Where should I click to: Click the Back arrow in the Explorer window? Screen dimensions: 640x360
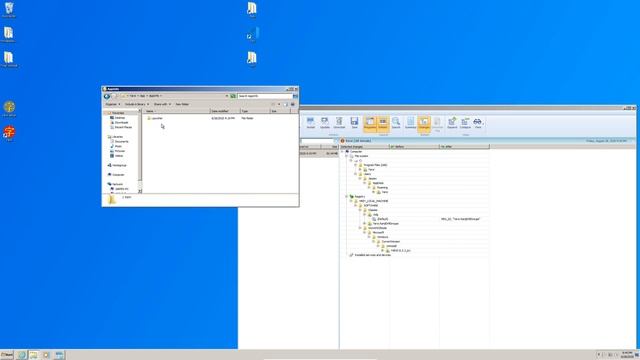(x=107, y=96)
